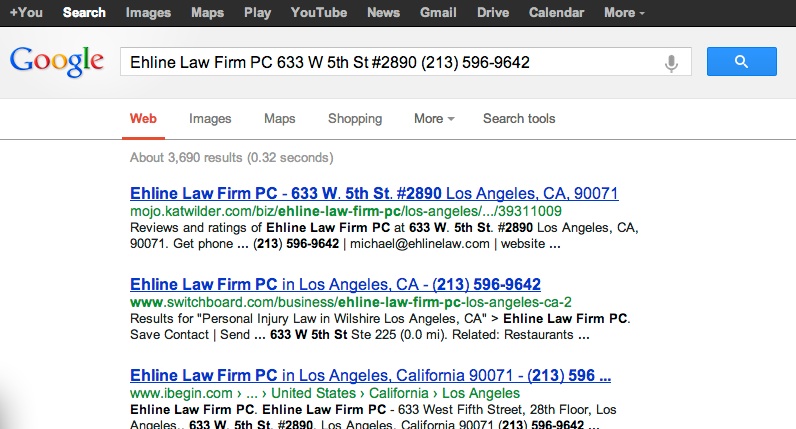Open the More dropdown in top black bar

(624, 13)
